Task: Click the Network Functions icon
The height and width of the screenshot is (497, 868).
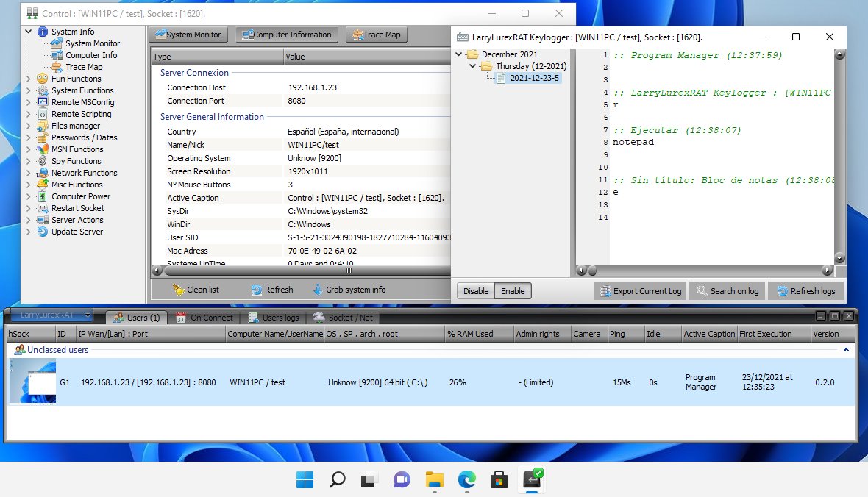Action: click(x=43, y=173)
